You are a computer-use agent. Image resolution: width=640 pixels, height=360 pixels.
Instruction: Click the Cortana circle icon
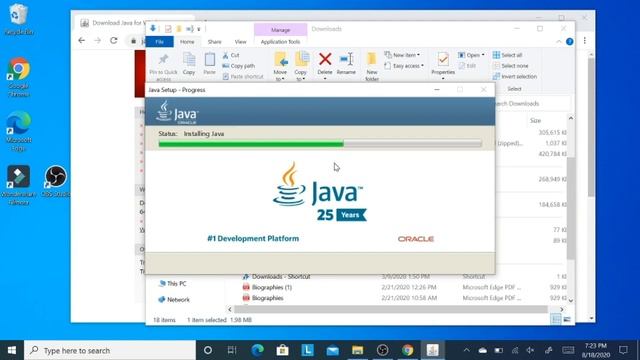208,350
